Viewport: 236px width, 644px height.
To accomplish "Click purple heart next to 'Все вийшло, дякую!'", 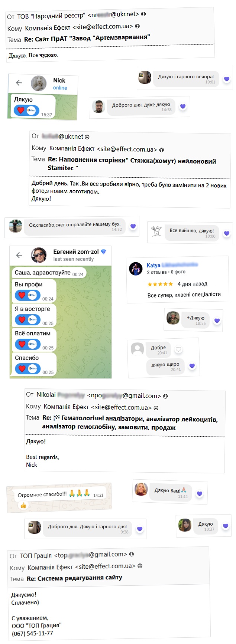I will (226, 233).
